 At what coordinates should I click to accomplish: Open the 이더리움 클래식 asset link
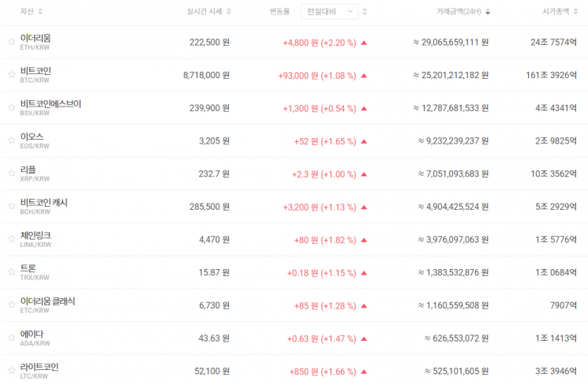click(x=47, y=301)
